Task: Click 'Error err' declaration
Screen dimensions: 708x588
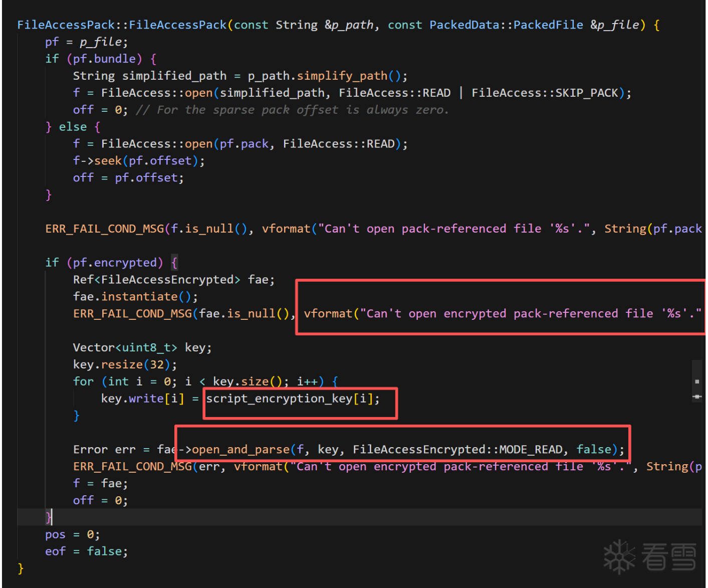Action: 104,450
